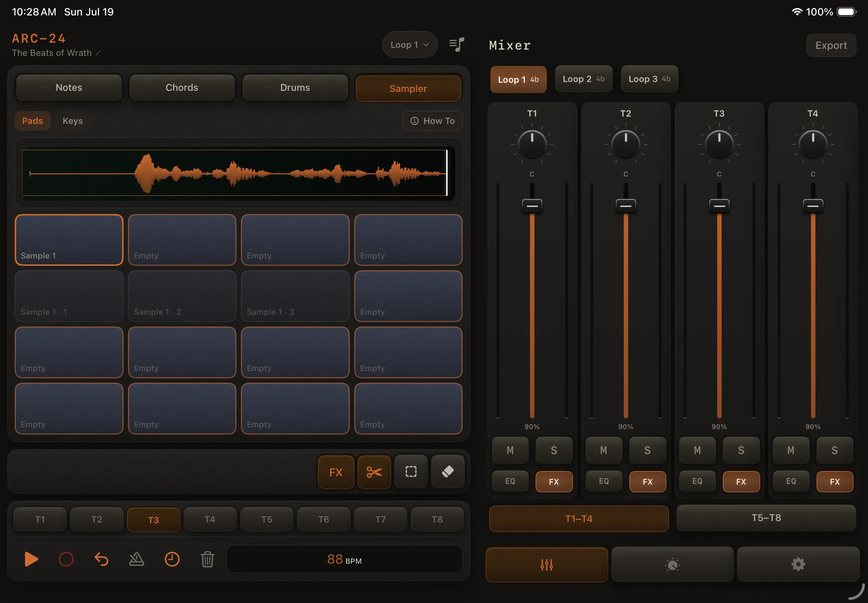The width and height of the screenshot is (868, 603).
Task: Click the T2 pan knob
Action: coord(625,144)
